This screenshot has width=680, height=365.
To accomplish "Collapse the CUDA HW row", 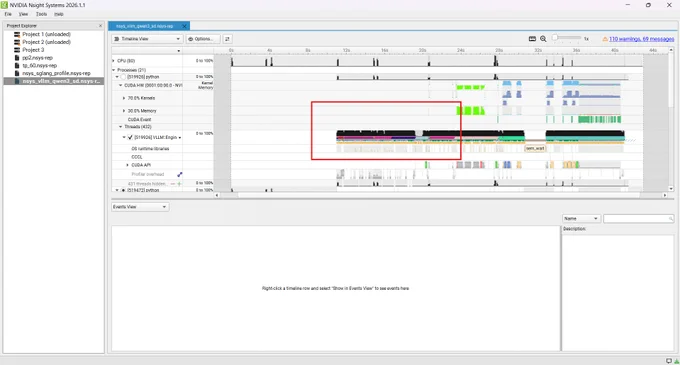I will pos(121,85).
